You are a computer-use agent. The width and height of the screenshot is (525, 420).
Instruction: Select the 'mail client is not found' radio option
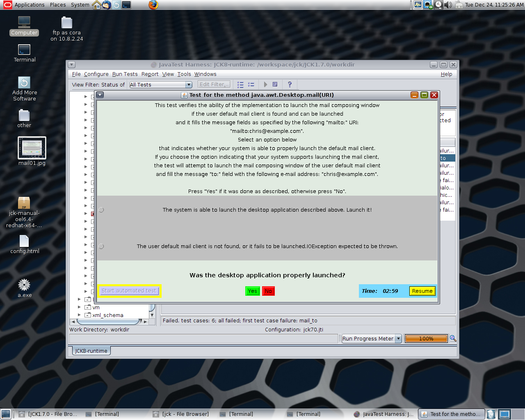pos(101,247)
